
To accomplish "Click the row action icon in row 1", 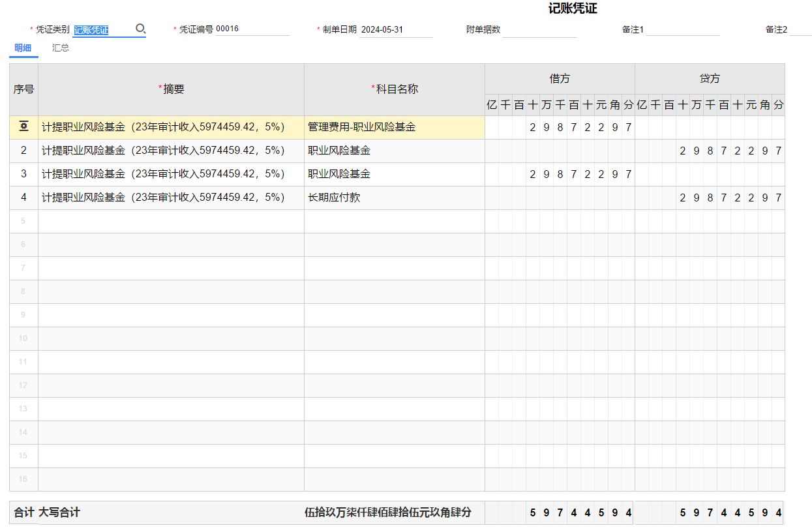I will click(x=23, y=127).
